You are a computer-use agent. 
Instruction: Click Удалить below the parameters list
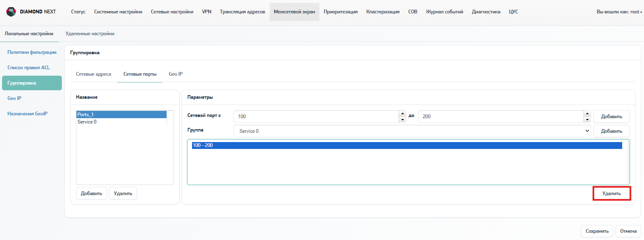[x=612, y=193]
